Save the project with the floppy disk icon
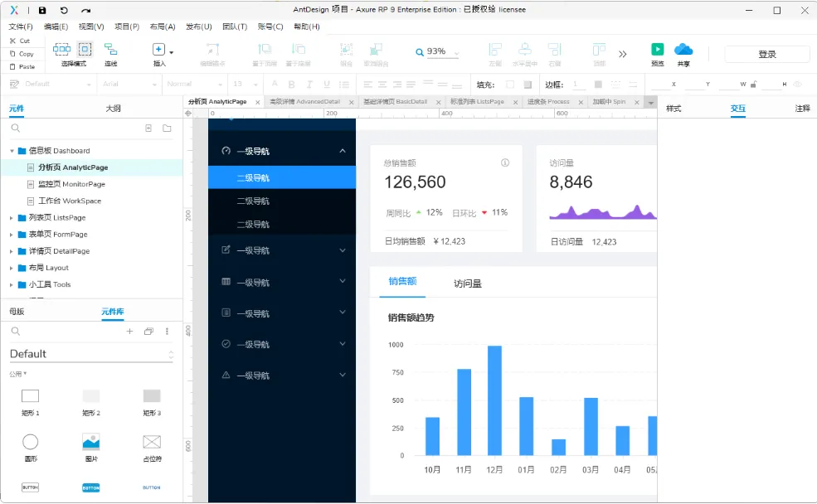This screenshot has width=817, height=504. (x=43, y=10)
